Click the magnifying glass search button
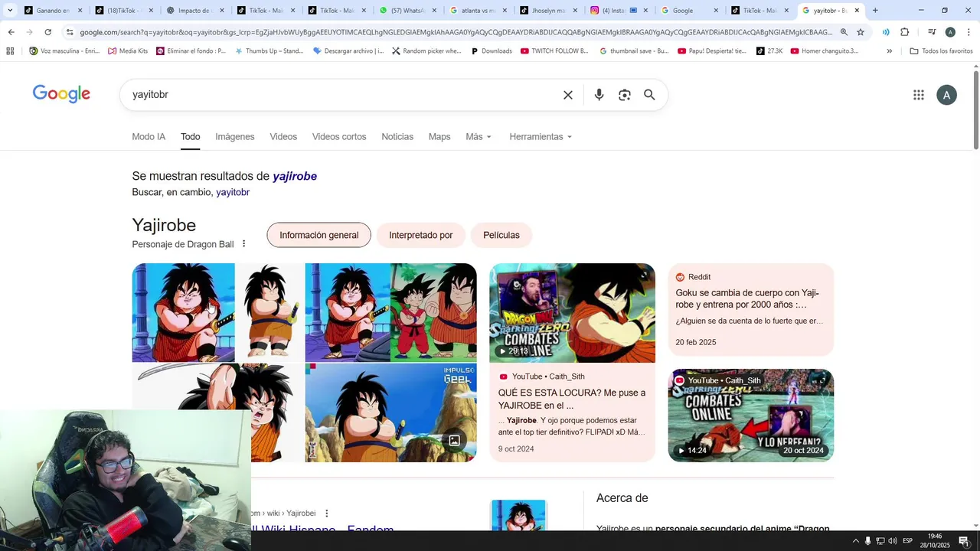This screenshot has height=551, width=980. coord(649,95)
